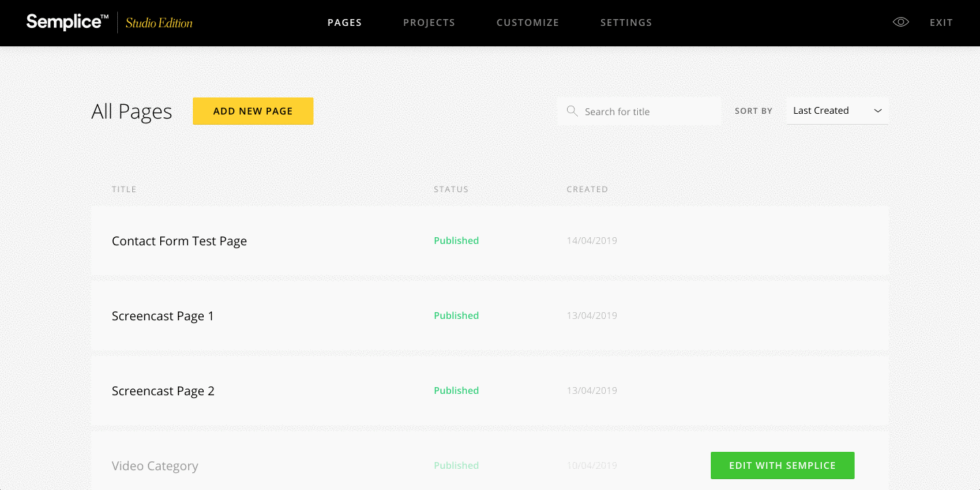Select the Screencast Page 1 row
The image size is (980, 490).
tap(163, 316)
